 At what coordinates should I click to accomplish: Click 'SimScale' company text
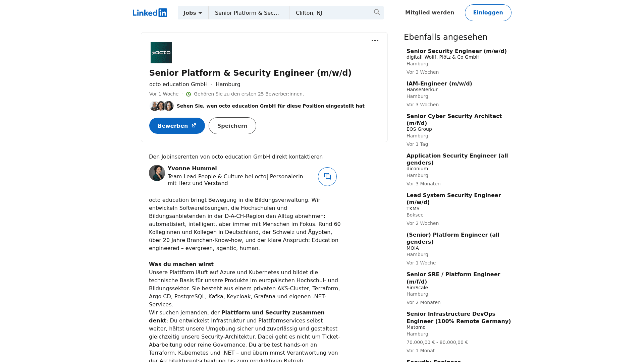[x=417, y=288]
